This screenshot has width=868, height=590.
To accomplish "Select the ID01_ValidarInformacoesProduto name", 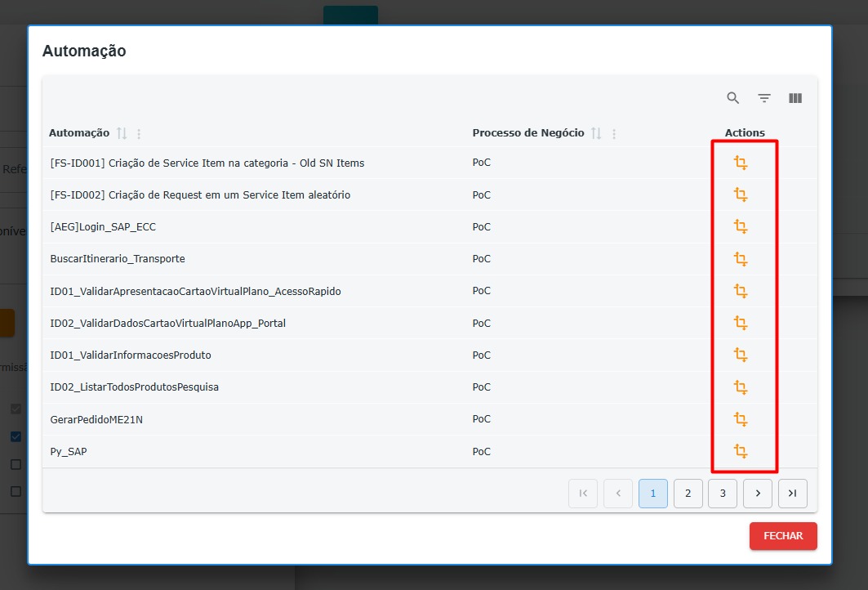I will click(131, 355).
